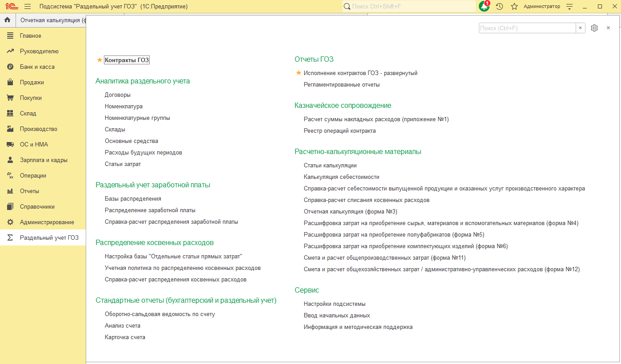
Task: Open the Производство section
Action: (x=39, y=129)
